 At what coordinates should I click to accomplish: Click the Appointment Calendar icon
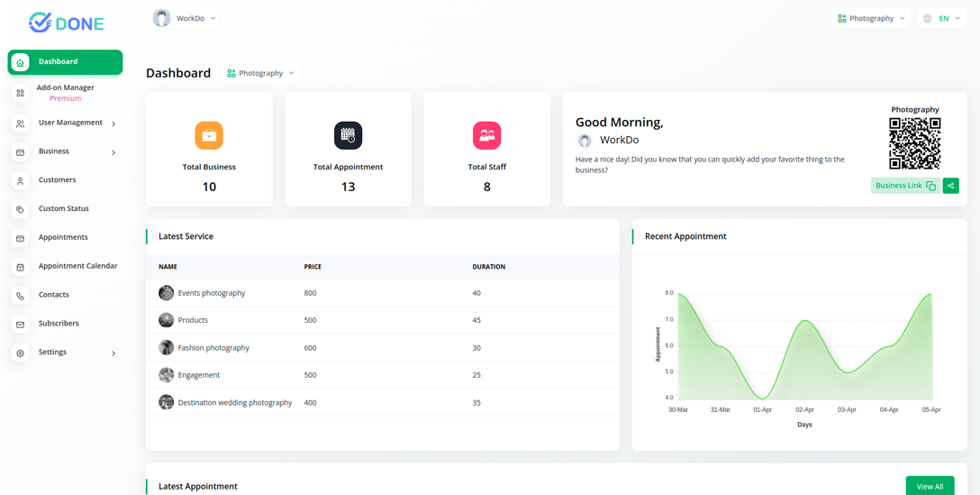pyautogui.click(x=20, y=267)
